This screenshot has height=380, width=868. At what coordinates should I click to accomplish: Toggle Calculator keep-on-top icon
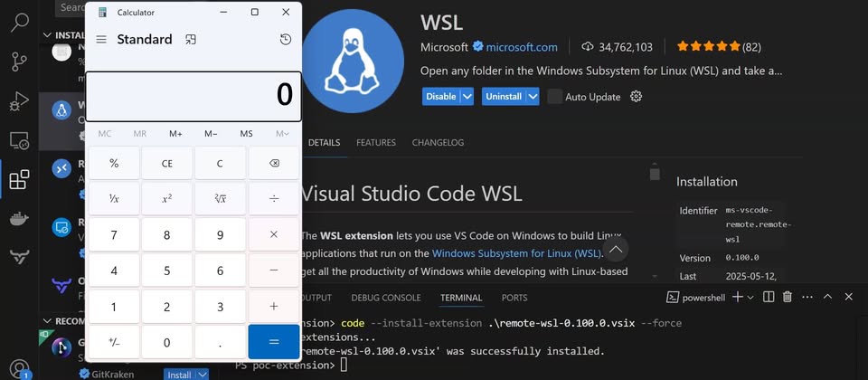(191, 39)
